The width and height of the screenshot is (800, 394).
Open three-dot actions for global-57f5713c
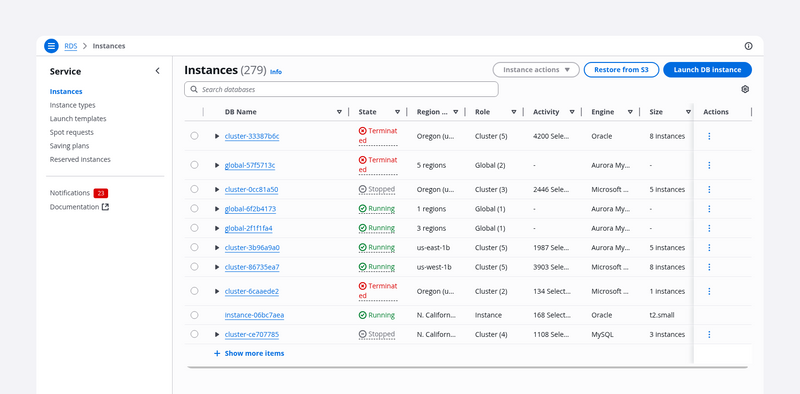tap(709, 165)
